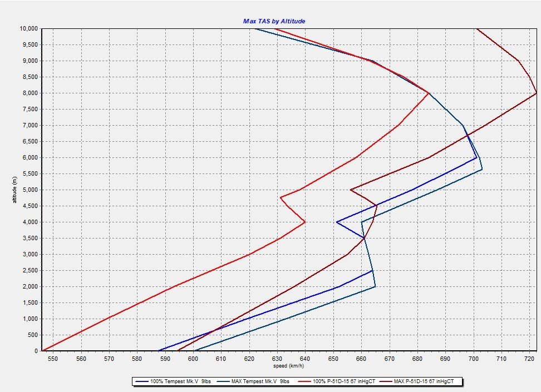Image resolution: width=541 pixels, height=392 pixels.
Task: Click the 100% P-51D curve start at 0 m
Action: tap(43, 350)
